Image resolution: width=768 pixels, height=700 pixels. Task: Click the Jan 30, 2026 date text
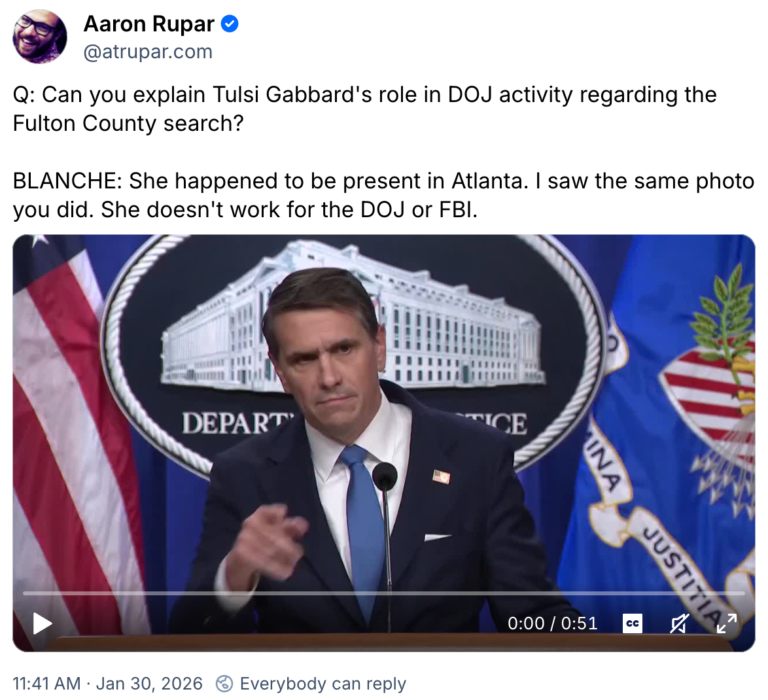[x=149, y=684]
